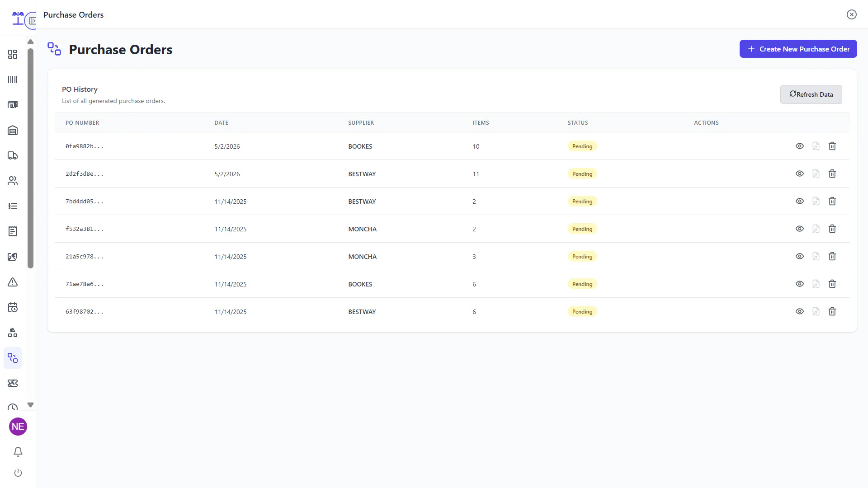
Task: View purchase order 7bd4dd05
Action: (800, 201)
